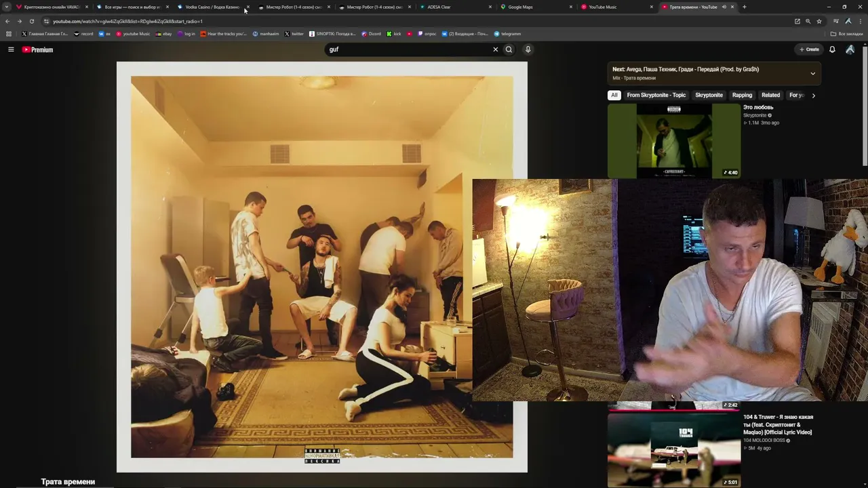The image size is (868, 488).
Task: Select the 'Skryptonite' filter chip
Action: (709, 95)
